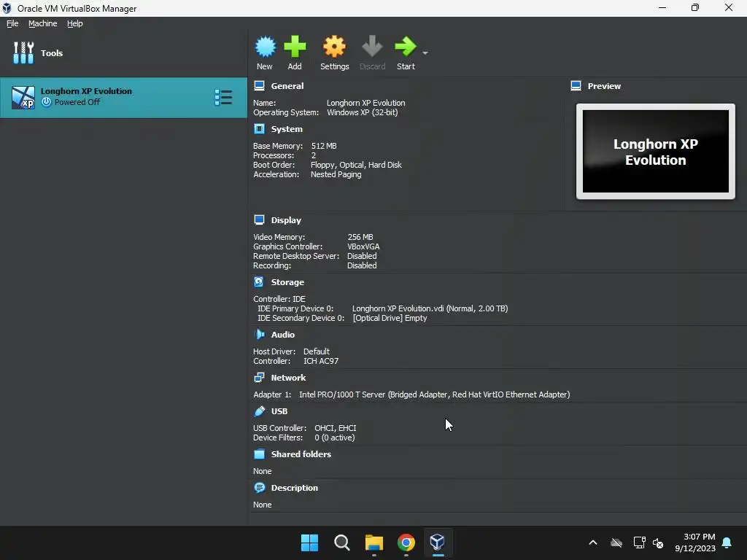Click the Audio section speaker icon
Image resolution: width=747 pixels, height=560 pixels.
coord(259,335)
